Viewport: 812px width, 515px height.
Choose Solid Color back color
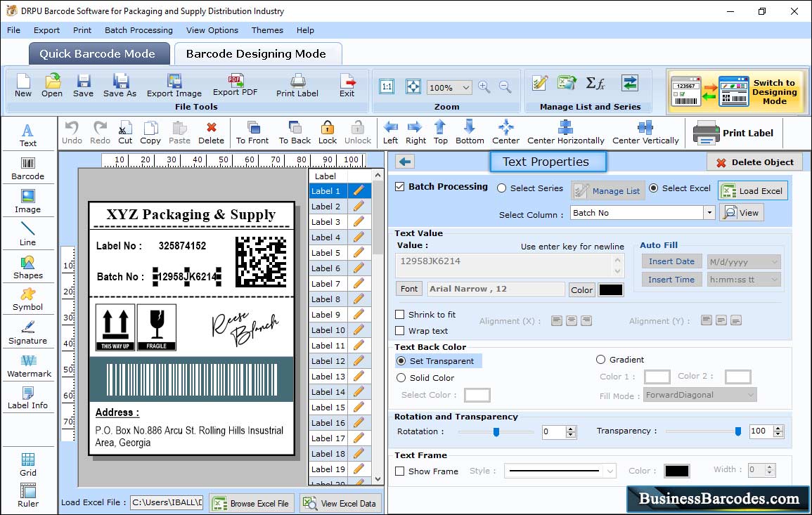click(x=401, y=378)
